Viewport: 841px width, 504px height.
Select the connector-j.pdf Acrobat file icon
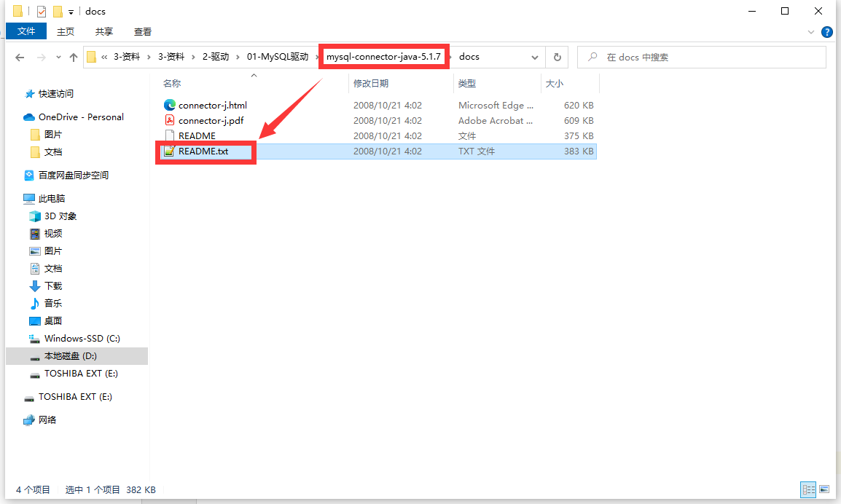[170, 121]
